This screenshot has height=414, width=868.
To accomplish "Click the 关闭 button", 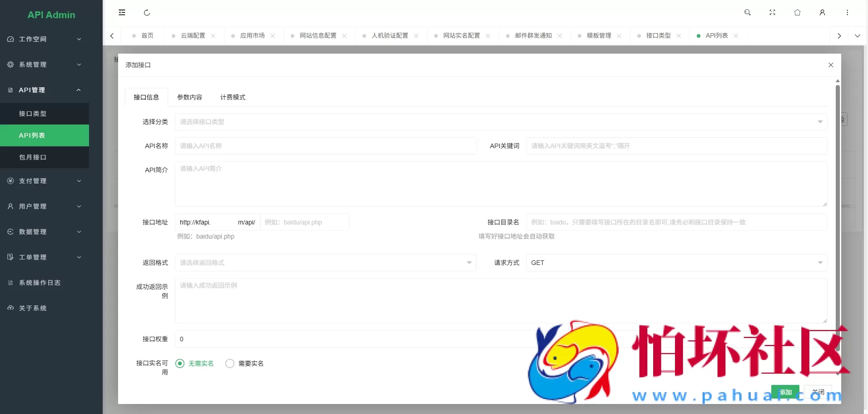I will tap(818, 392).
